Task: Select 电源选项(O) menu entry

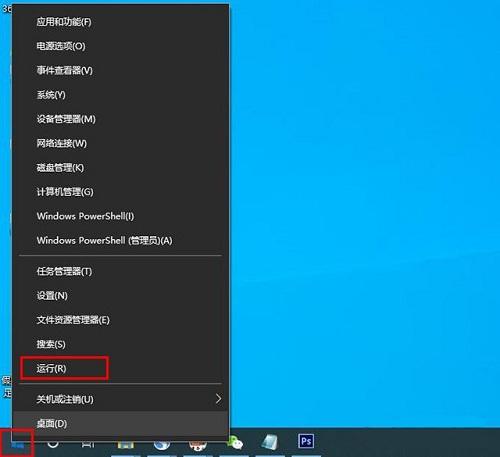Action: pos(121,46)
